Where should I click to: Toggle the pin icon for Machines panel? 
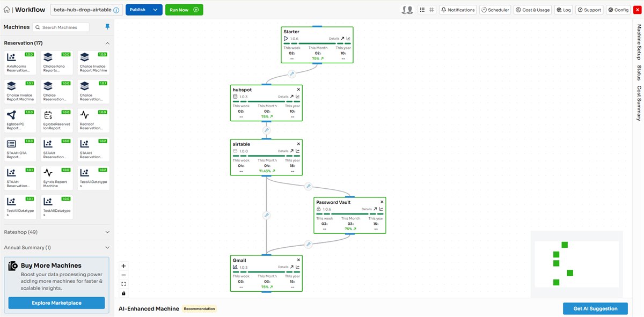click(x=107, y=27)
